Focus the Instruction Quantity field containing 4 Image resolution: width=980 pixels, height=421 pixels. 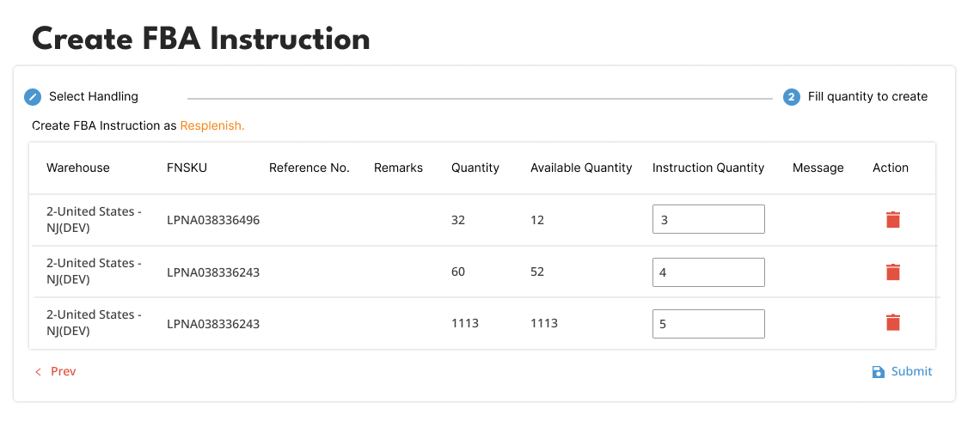click(708, 272)
